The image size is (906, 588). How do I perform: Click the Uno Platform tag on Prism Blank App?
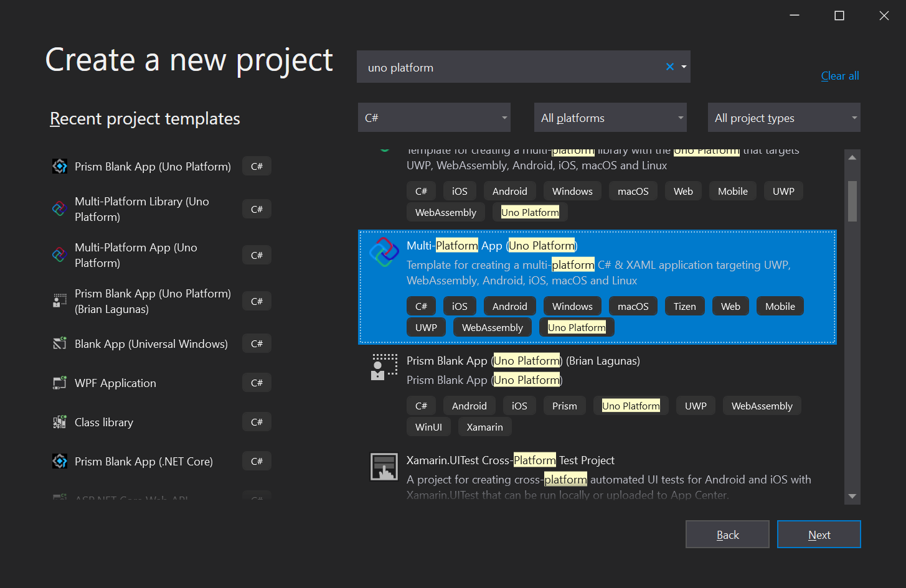click(631, 406)
